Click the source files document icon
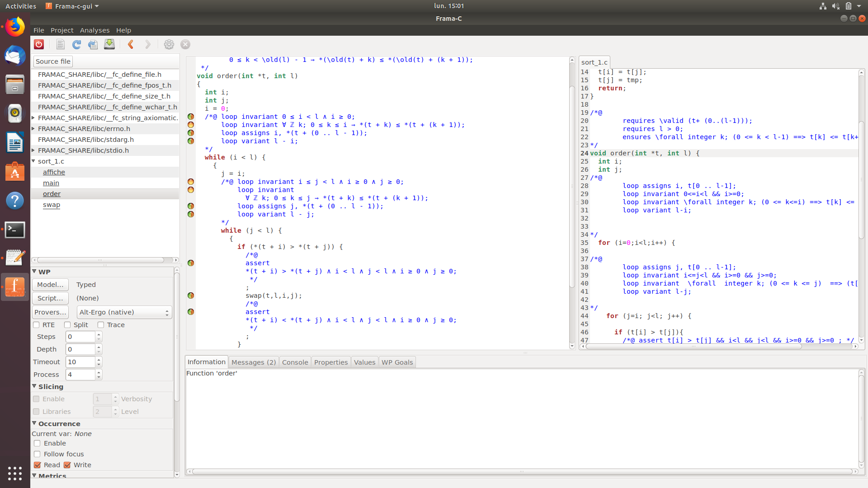This screenshot has width=868, height=488. 60,44
